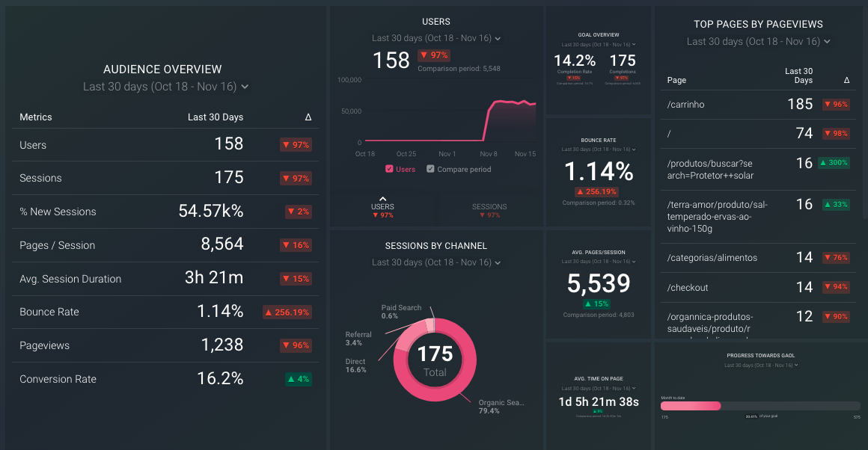Click the 256.19% increase badge in Bounce Rate row
The height and width of the screenshot is (450, 868).
[287, 312]
